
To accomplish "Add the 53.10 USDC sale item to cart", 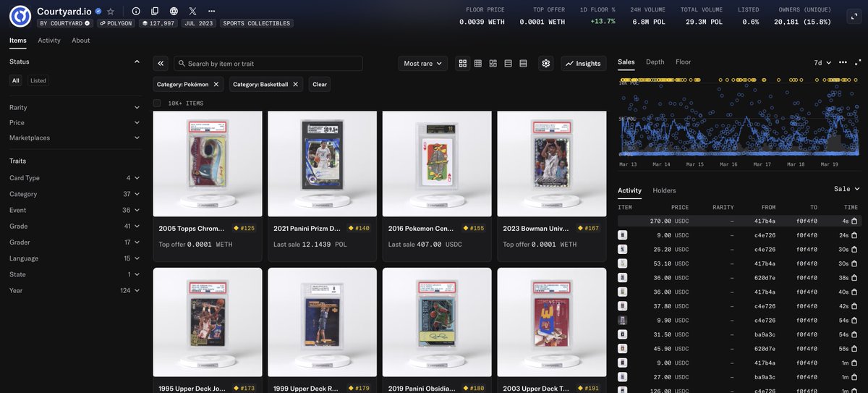I will (x=854, y=263).
